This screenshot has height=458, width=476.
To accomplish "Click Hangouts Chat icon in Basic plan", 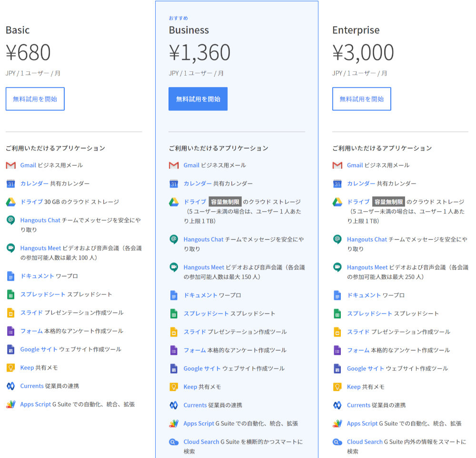I will [10, 220].
